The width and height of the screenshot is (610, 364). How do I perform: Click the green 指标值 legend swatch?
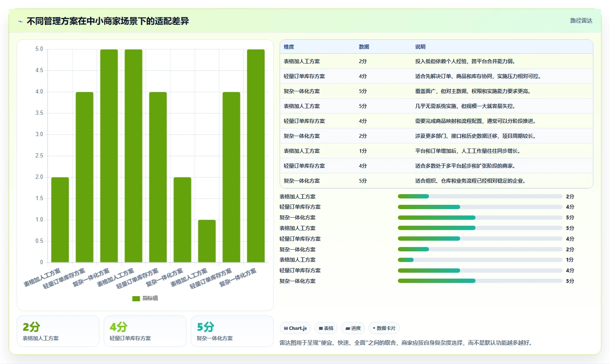[x=136, y=298]
